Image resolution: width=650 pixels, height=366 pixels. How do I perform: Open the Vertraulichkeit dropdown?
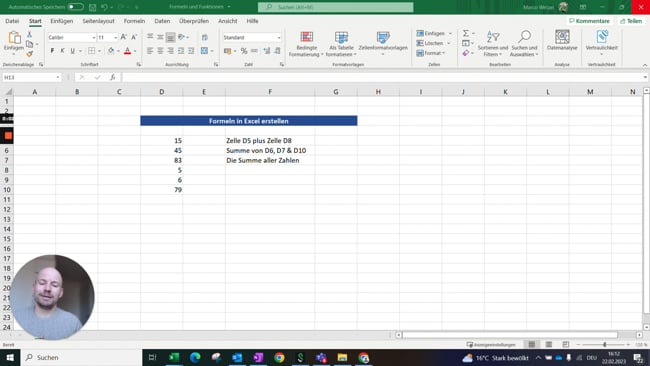601,43
